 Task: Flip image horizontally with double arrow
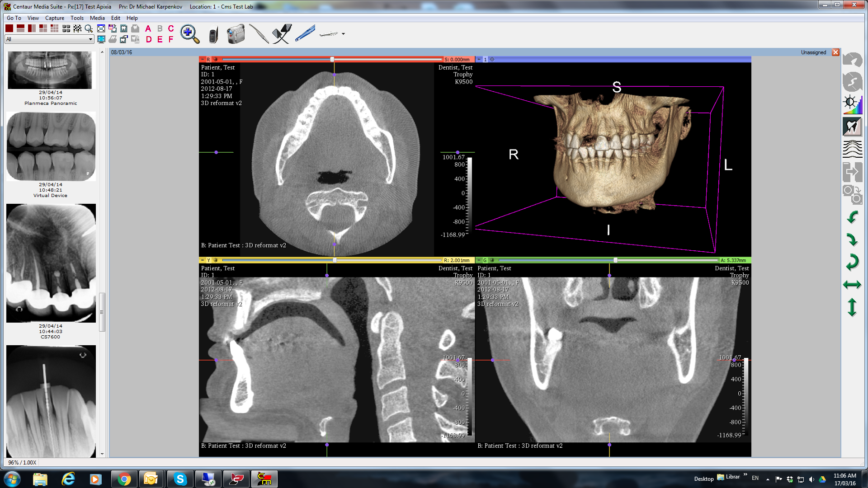[852, 285]
